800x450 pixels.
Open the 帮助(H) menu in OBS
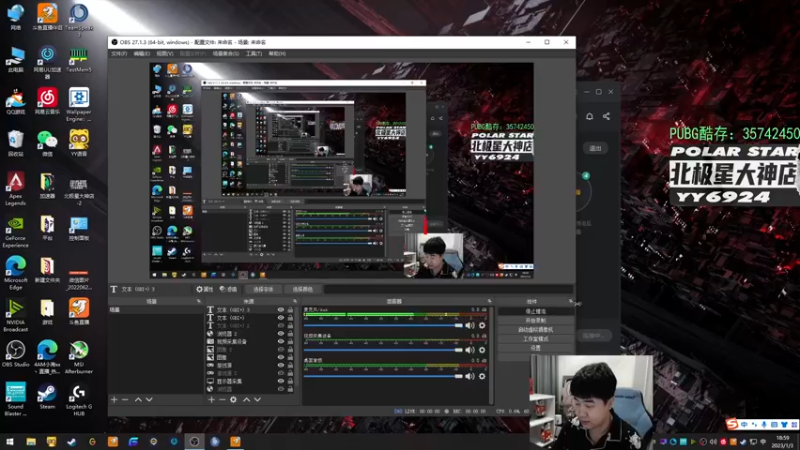click(x=277, y=54)
